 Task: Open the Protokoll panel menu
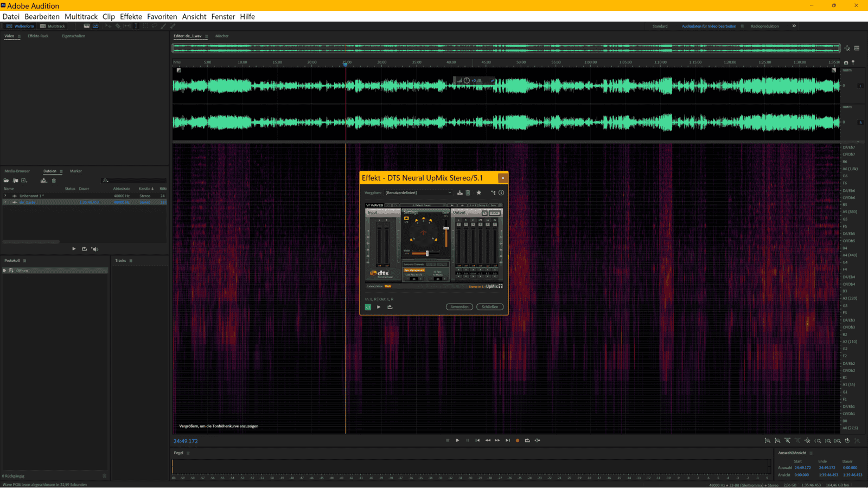coord(24,261)
